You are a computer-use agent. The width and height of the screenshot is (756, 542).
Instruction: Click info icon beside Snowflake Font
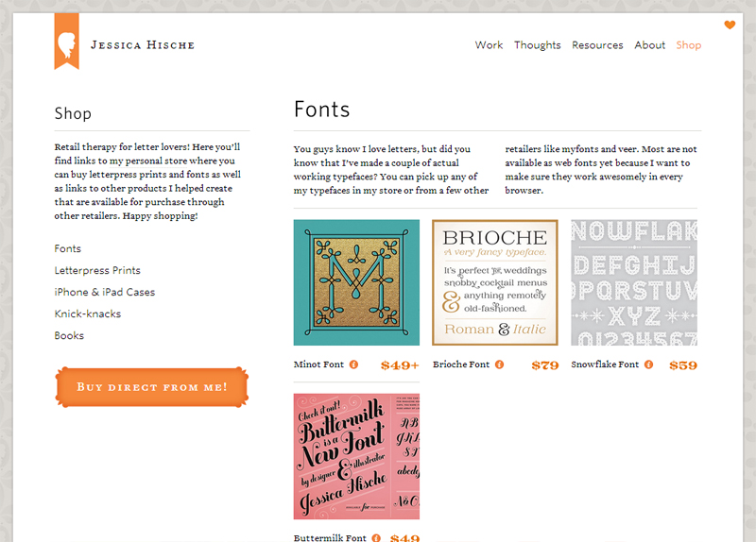pos(649,364)
